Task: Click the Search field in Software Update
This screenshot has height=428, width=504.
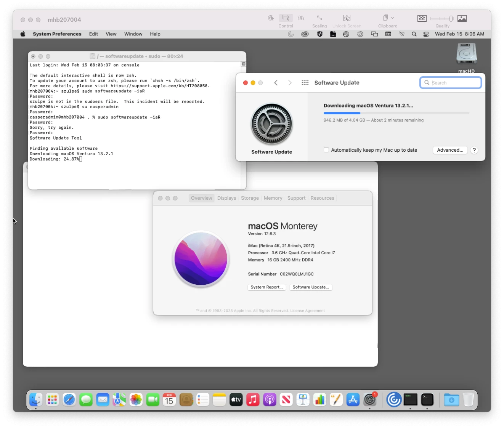Action: point(451,83)
